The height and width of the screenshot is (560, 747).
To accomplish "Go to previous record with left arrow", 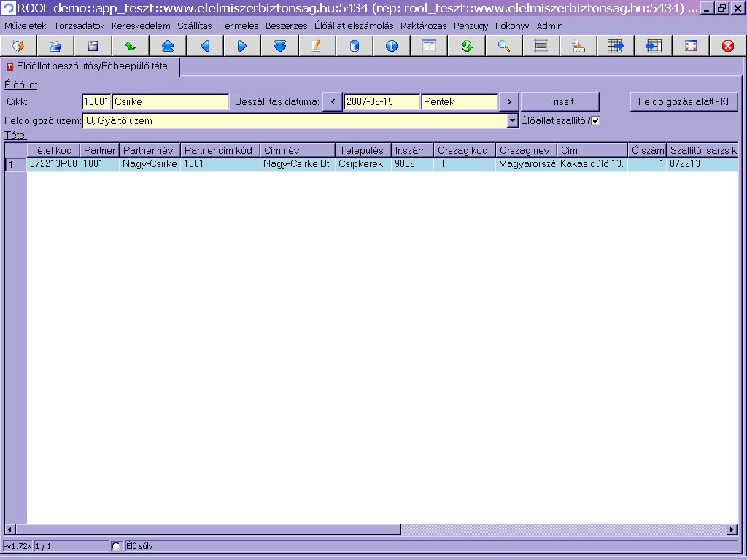I will [205, 46].
